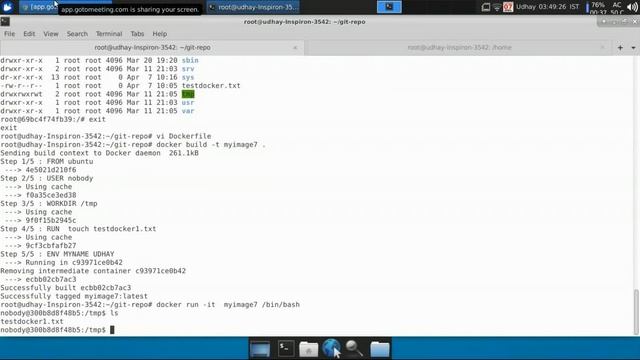Open the Help menu
Image resolution: width=640 pixels, height=360 pixels.
point(160,34)
